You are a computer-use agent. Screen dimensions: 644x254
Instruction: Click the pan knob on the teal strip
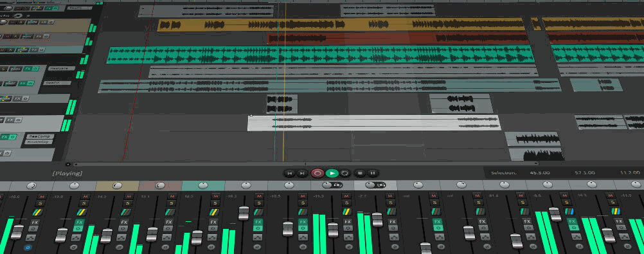click(203, 185)
